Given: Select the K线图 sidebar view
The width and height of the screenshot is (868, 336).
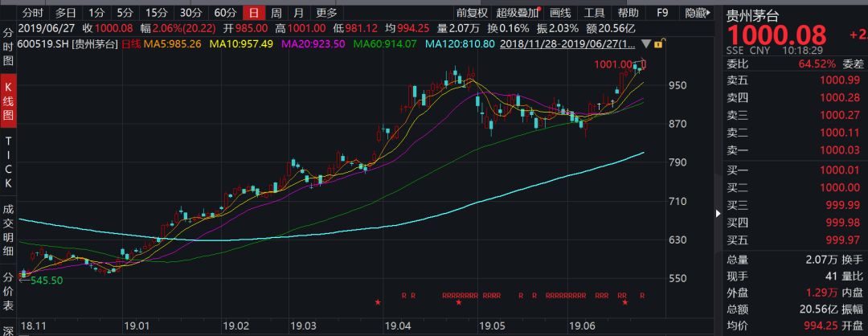Looking at the screenshot, I should 8,101.
